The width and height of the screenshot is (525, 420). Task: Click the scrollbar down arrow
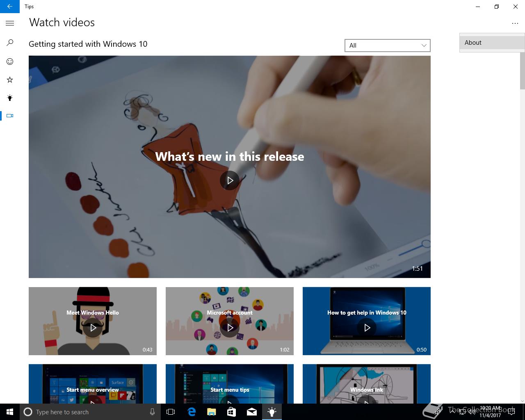click(523, 401)
